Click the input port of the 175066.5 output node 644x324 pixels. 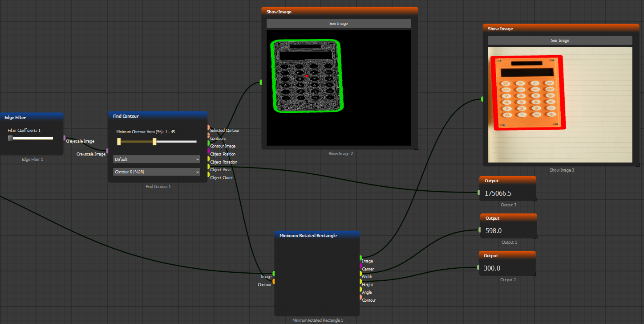tap(479, 193)
